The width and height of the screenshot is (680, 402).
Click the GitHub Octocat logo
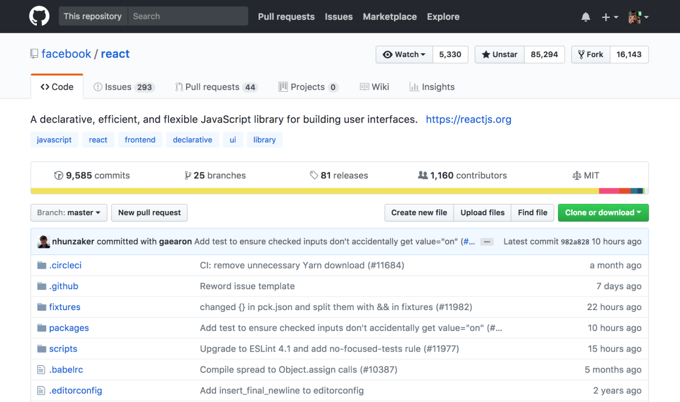pyautogui.click(x=39, y=16)
